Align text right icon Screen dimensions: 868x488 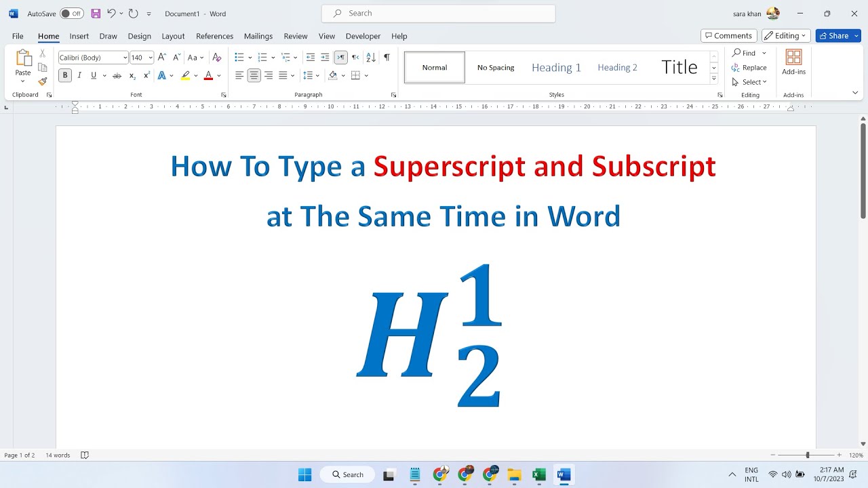(269, 75)
